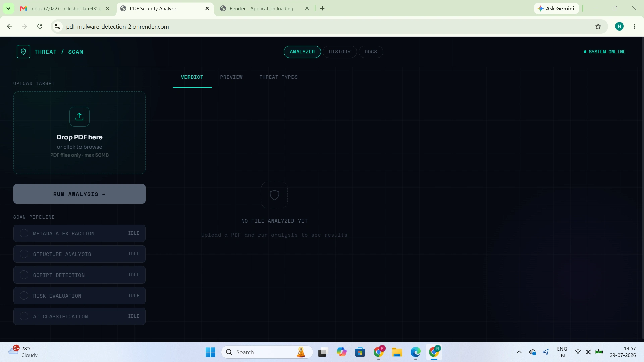Open the site information icon in address bar

pyautogui.click(x=58, y=26)
